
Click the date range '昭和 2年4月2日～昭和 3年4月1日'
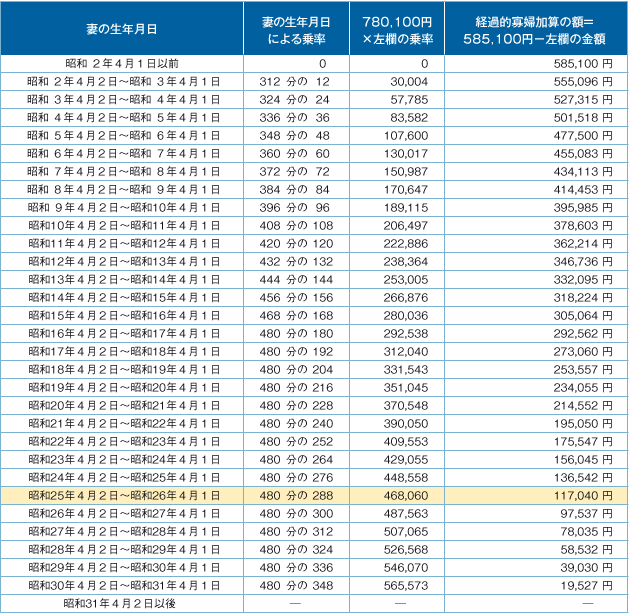124,82
